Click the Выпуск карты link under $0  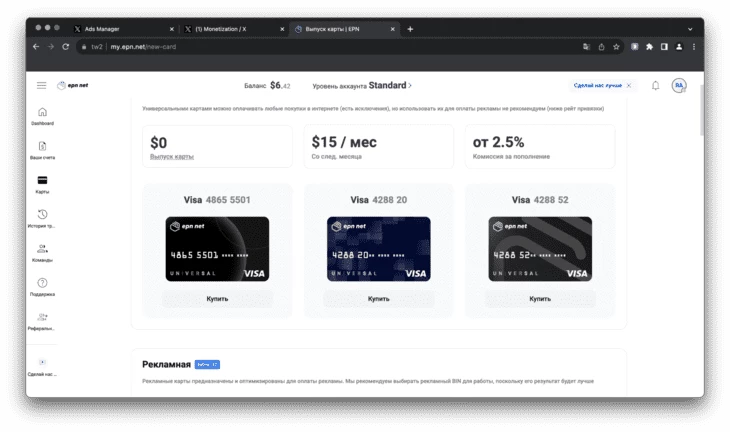172,156
